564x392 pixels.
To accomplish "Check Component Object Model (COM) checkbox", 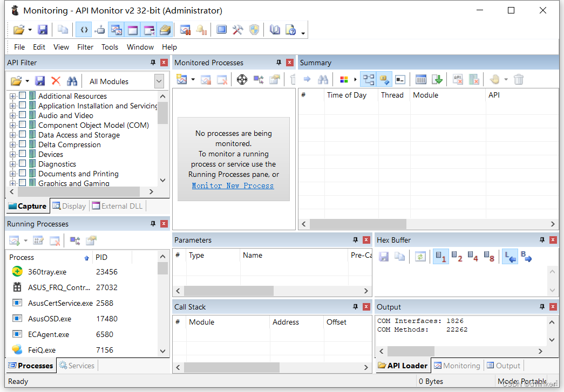I will pyautogui.click(x=22, y=125).
